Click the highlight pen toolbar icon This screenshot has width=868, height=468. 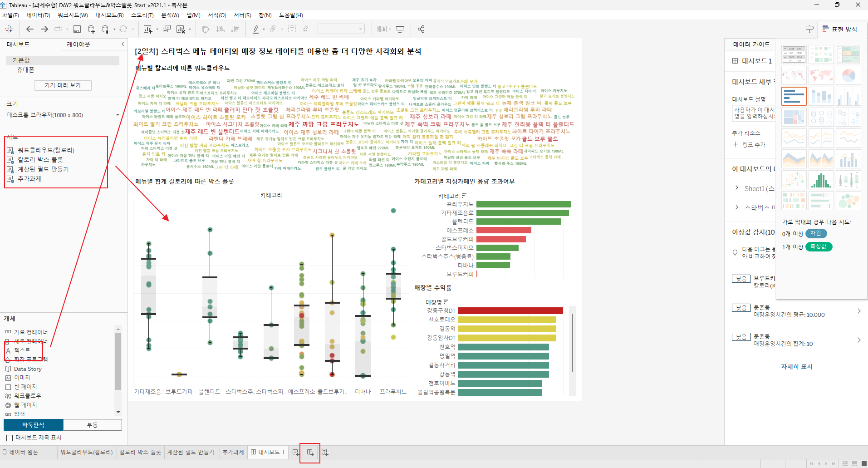(x=256, y=29)
